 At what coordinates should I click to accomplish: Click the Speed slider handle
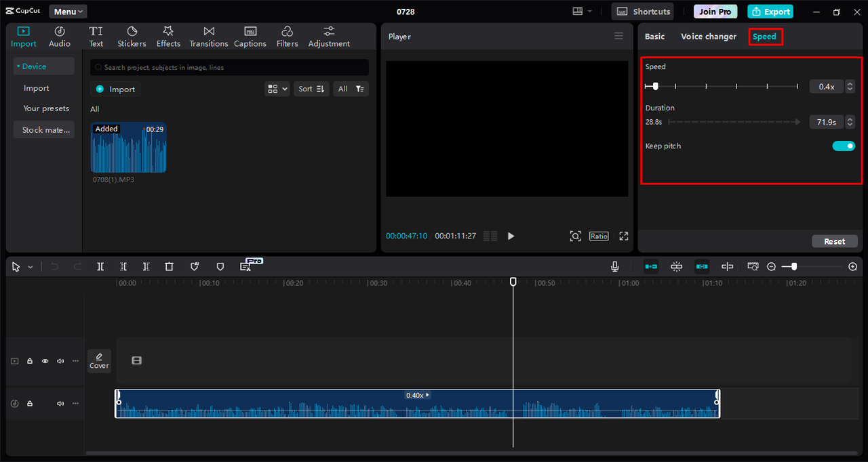(x=655, y=86)
